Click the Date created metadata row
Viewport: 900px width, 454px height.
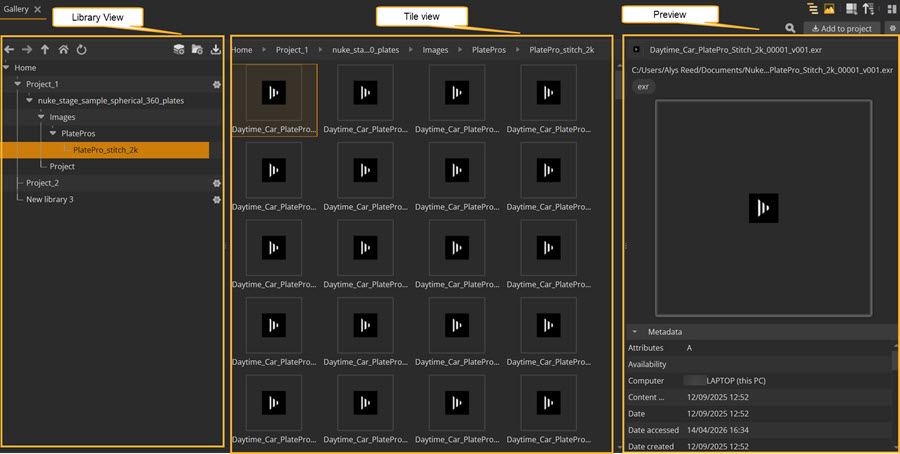[760, 447]
